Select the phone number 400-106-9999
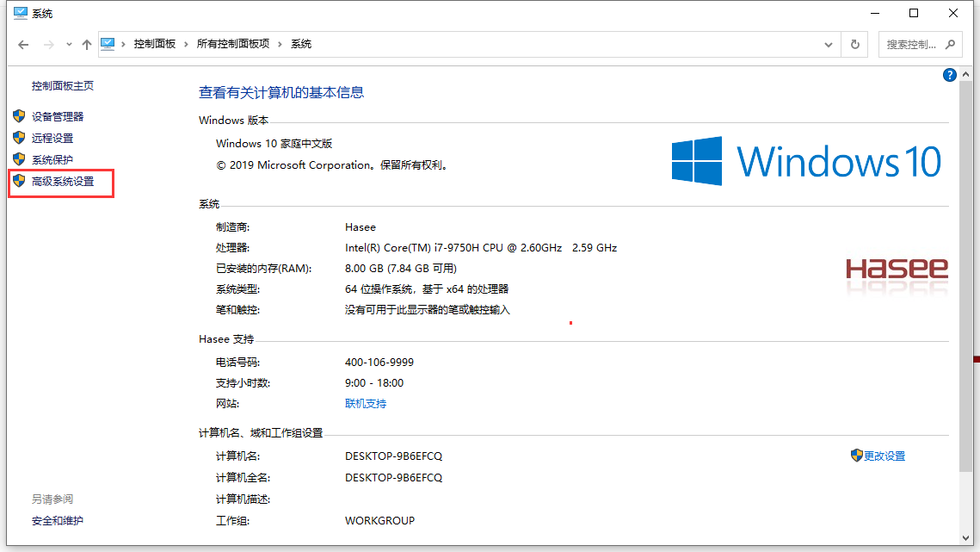980x552 pixels. pyautogui.click(x=379, y=363)
